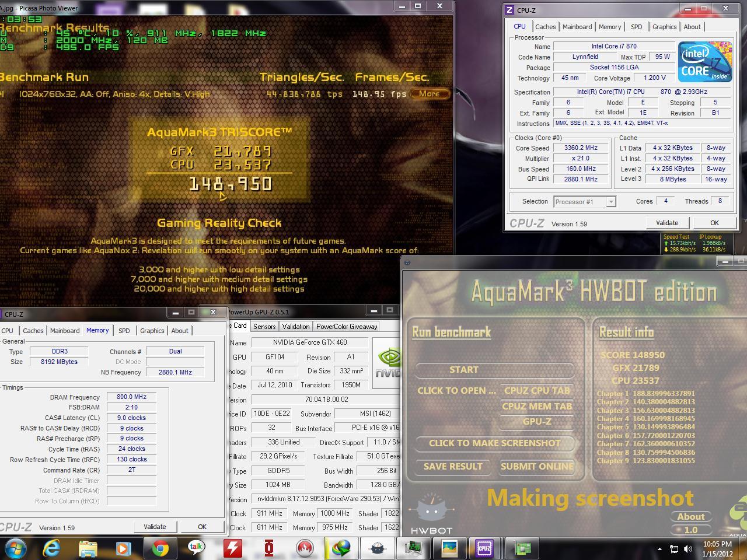This screenshot has width=747, height=560.
Task: Click the system tray volume icon
Action: (x=688, y=549)
